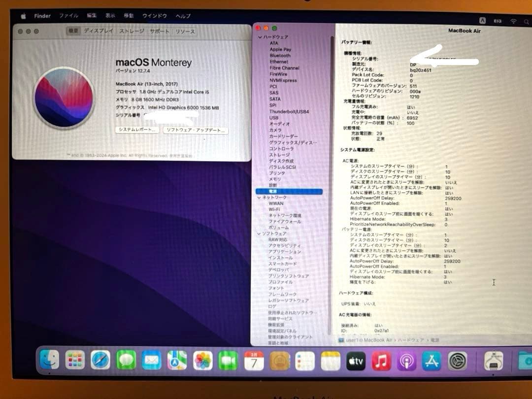This screenshot has width=532, height=399.
Task: Collapse the ソフトウェア section
Action: point(259,233)
